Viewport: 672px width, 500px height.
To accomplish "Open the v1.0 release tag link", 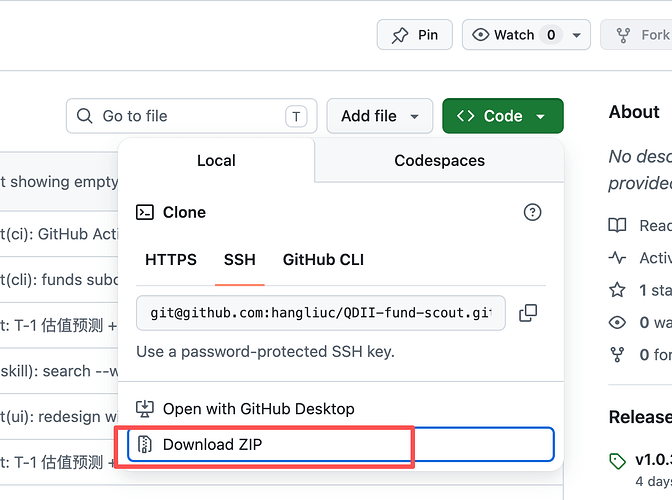I will pyautogui.click(x=653, y=460).
